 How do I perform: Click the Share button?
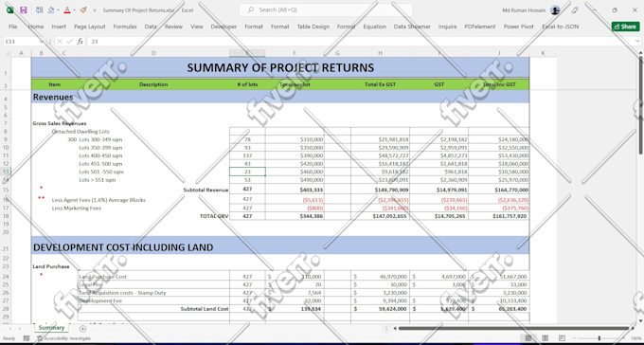(625, 27)
